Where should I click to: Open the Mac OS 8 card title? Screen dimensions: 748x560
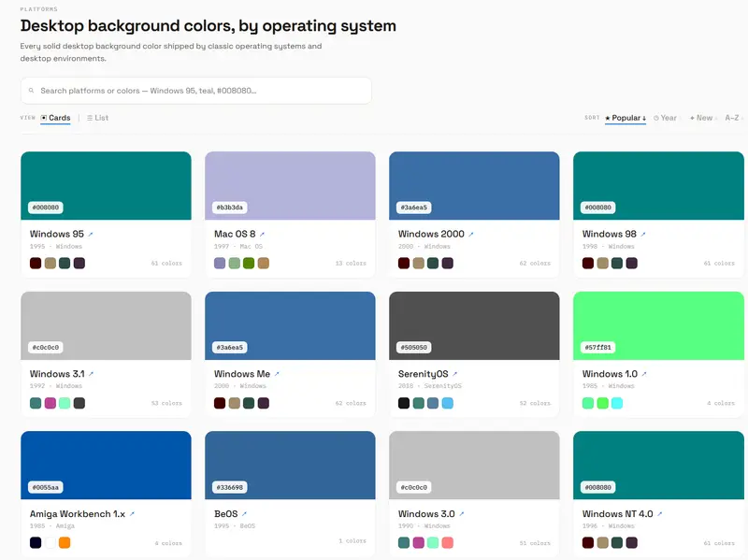pyautogui.click(x=235, y=234)
